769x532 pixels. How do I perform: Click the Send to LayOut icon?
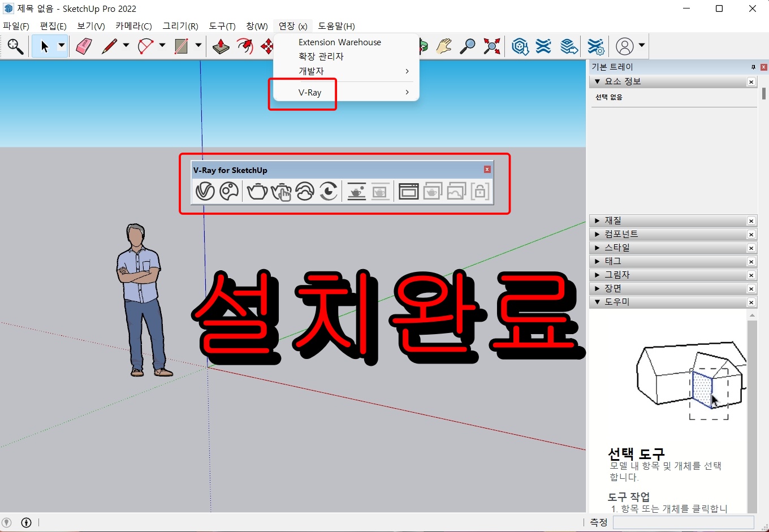[569, 46]
